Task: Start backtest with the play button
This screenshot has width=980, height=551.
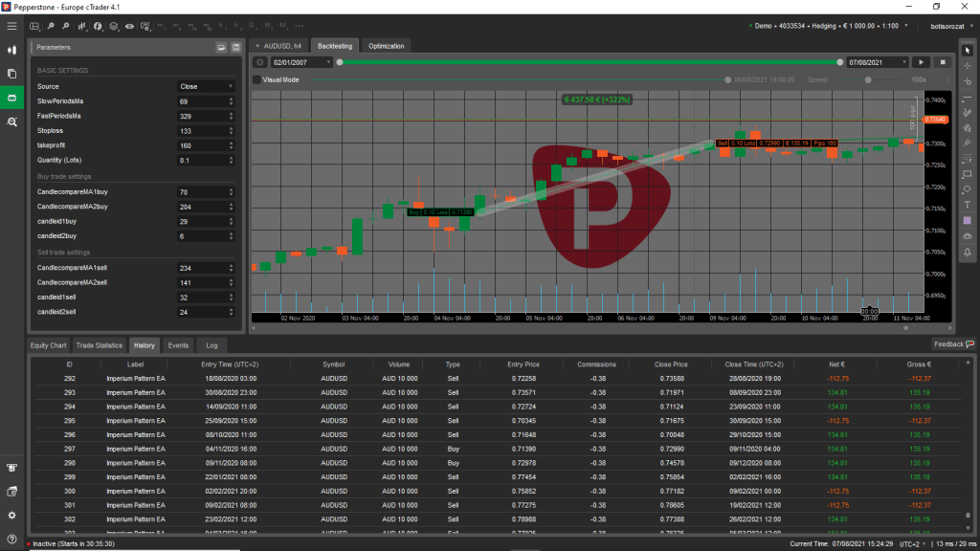Action: (x=923, y=62)
